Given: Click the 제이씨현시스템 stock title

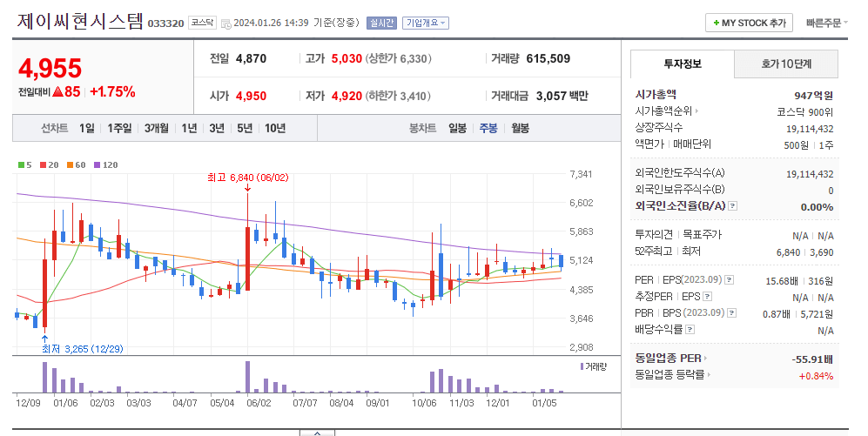Looking at the screenshot, I should tap(80, 22).
